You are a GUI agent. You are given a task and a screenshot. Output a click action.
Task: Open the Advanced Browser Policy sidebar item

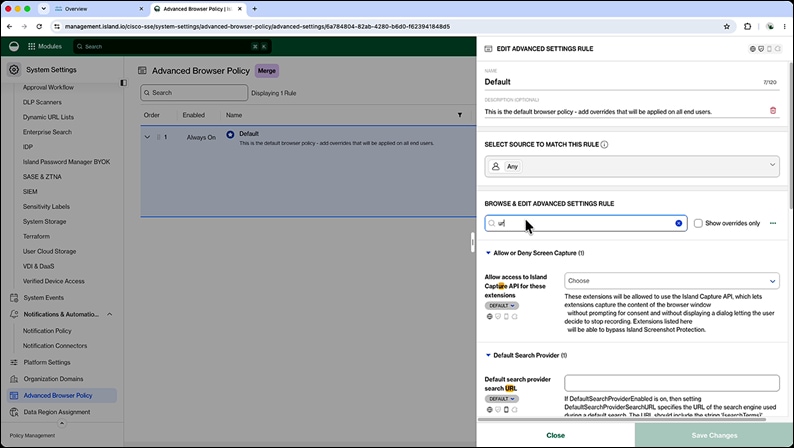coord(62,395)
